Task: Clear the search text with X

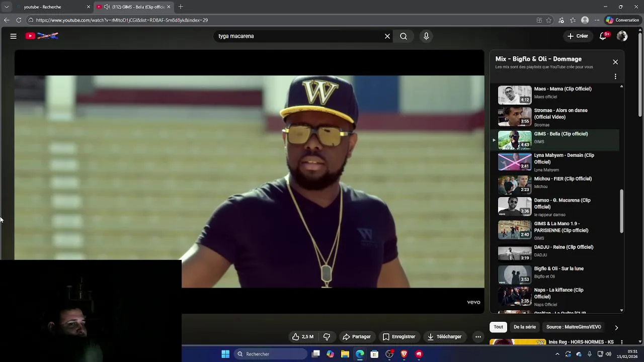Action: pyautogui.click(x=387, y=36)
